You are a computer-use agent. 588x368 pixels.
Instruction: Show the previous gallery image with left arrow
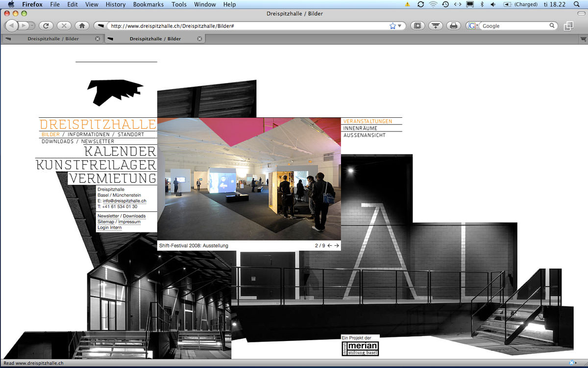point(330,245)
